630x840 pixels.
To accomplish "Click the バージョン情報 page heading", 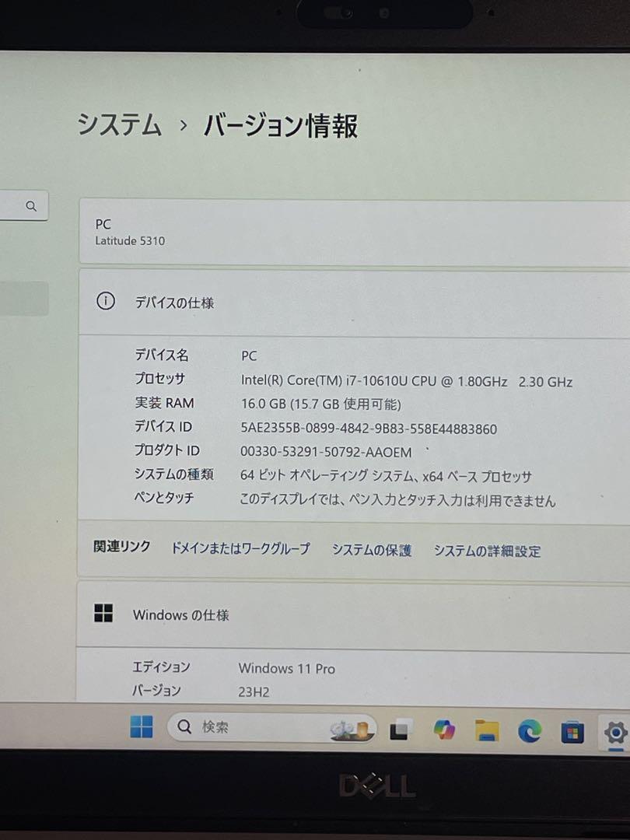I will pyautogui.click(x=280, y=126).
